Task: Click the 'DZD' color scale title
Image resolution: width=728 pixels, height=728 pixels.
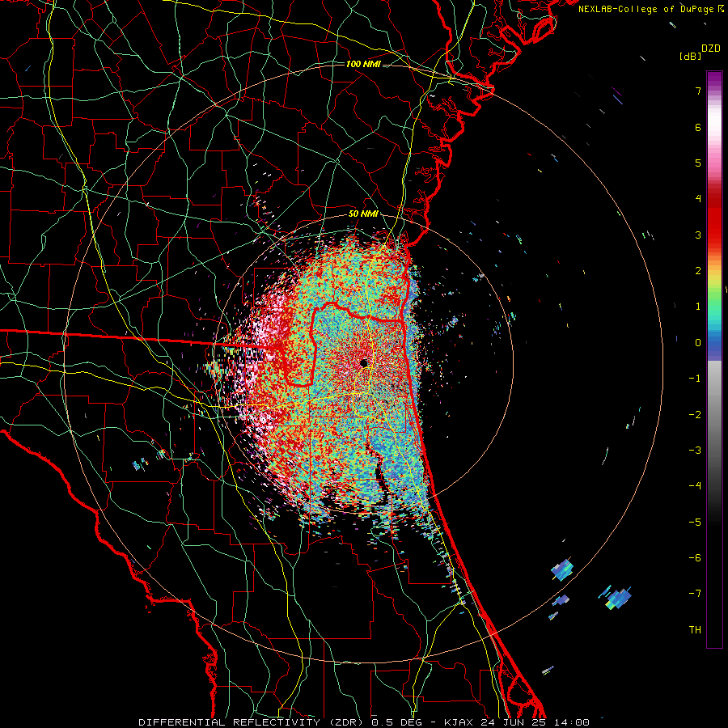Action: 711,49
